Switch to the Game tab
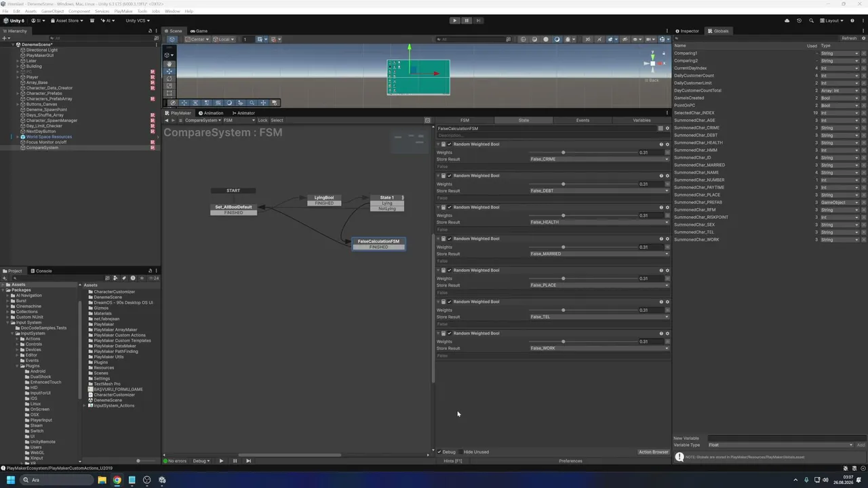Screen dimensions: 868x488 coord(199,30)
